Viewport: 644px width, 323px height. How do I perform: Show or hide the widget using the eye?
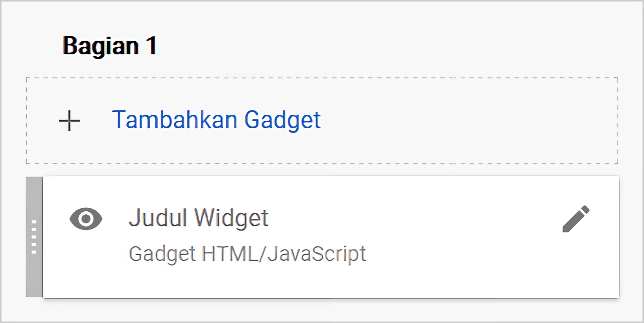86,219
